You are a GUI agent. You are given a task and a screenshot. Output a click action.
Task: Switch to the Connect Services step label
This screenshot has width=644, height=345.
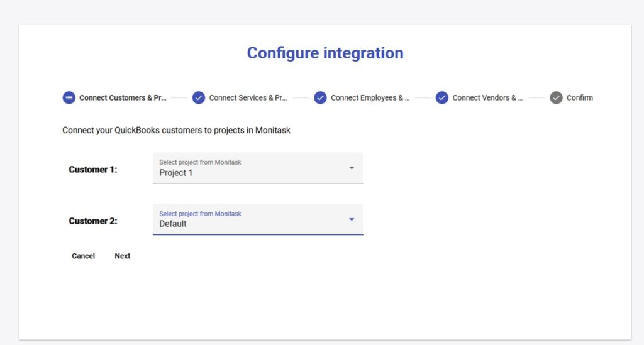pos(248,98)
